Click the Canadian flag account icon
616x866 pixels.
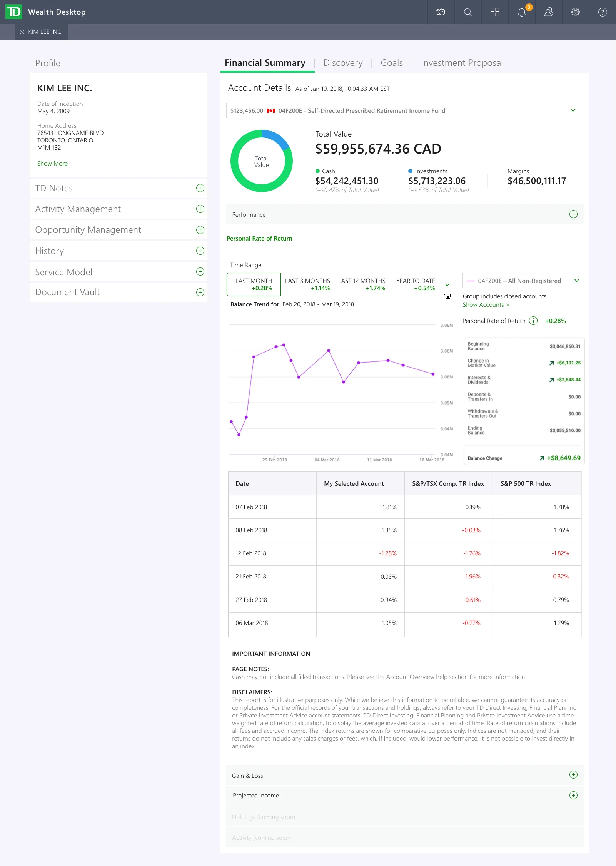point(271,111)
